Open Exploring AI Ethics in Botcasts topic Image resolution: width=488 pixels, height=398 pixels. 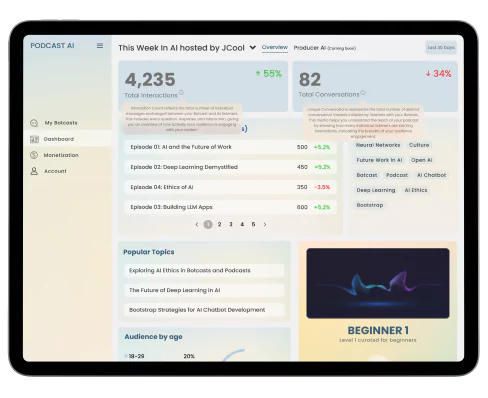pos(205,270)
